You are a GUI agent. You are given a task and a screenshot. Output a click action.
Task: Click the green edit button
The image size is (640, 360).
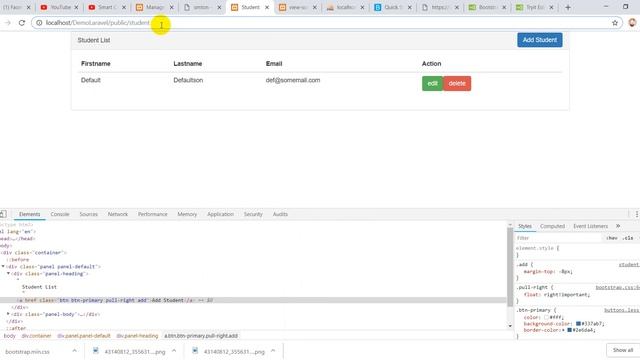[432, 83]
